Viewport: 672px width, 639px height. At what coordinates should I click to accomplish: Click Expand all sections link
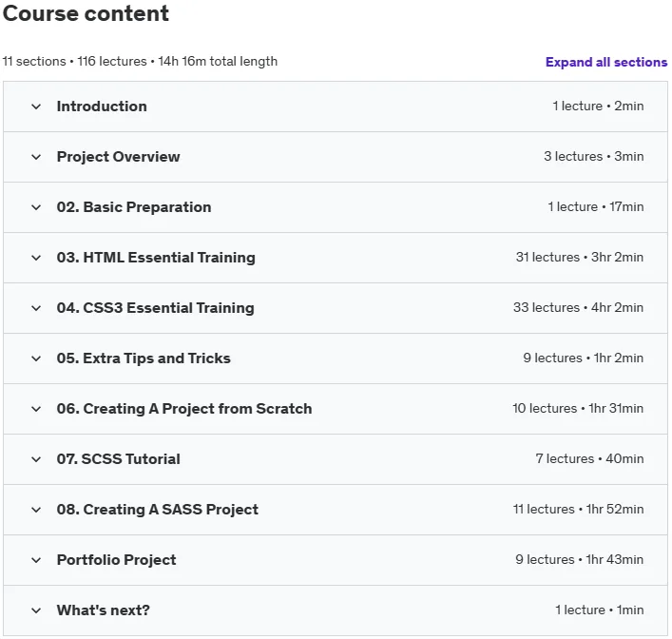tap(606, 62)
